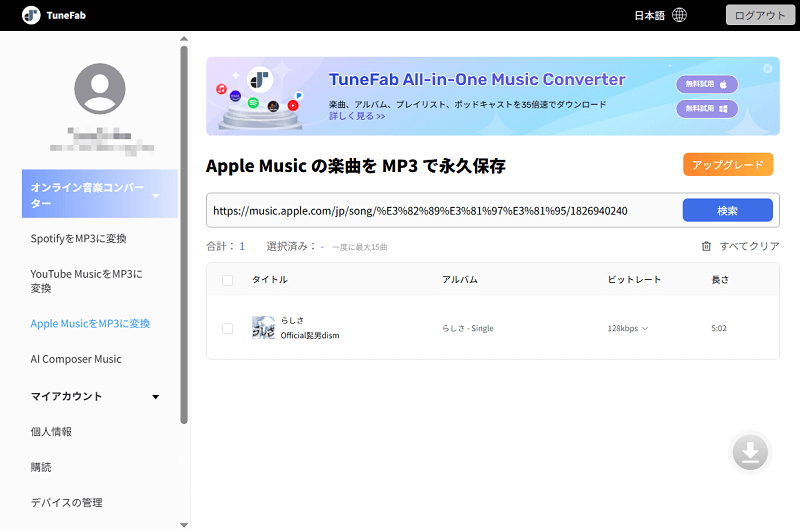Click the TuneFab brand name text
The width and height of the screenshot is (800, 529).
click(66, 15)
